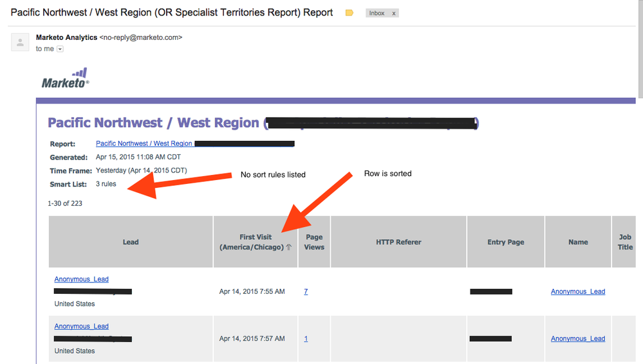Click the email subject line text
Viewport: 643px width, 364px height.
(171, 12)
